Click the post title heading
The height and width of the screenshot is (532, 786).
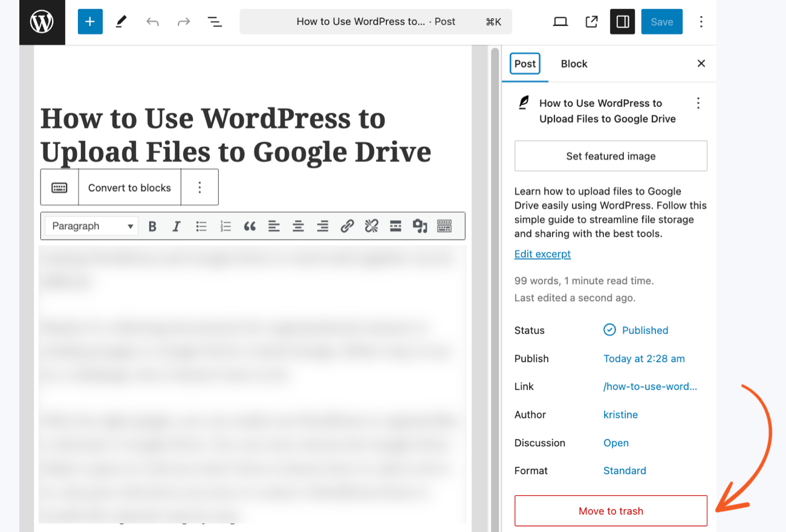(x=236, y=135)
